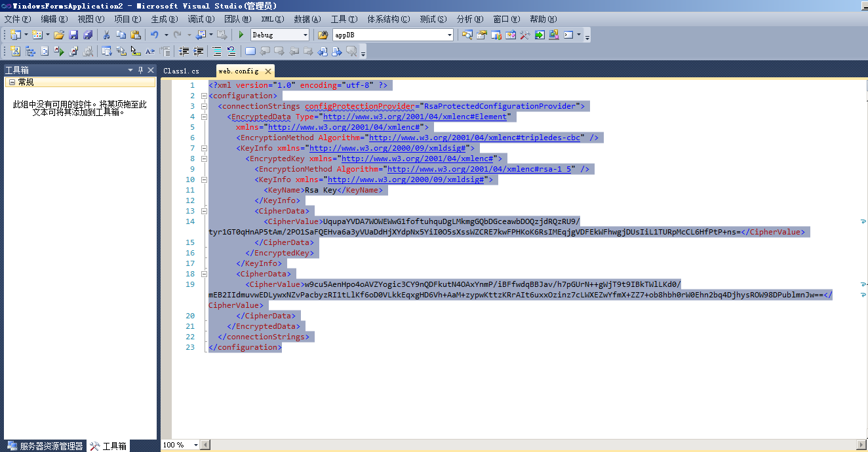Follow the xmlenc#tripledes-cbc URL link
The image size is (868, 452).
(x=475, y=138)
